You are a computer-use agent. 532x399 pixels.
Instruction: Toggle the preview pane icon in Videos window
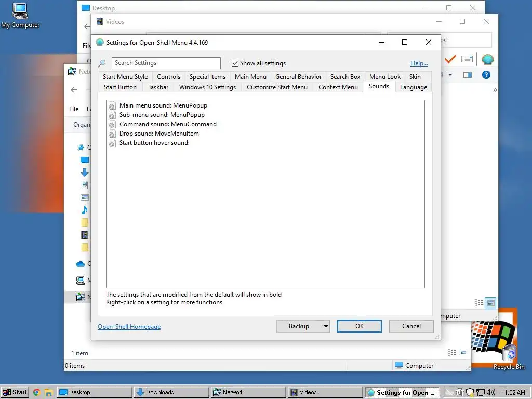[x=468, y=75]
